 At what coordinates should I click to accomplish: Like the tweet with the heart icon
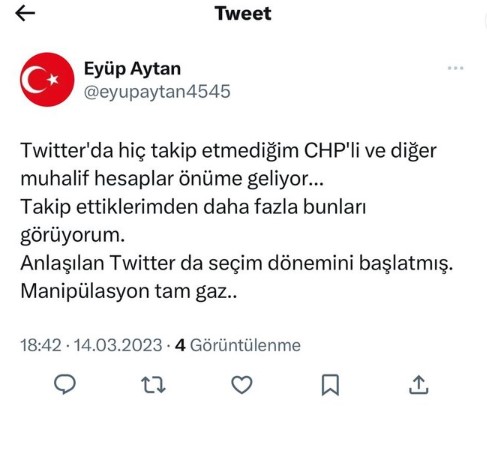242,385
